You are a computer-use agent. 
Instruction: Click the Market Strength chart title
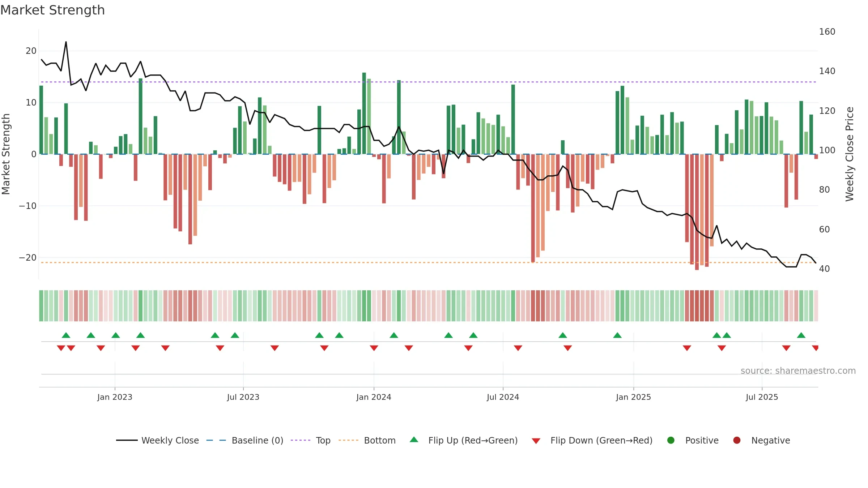click(52, 10)
